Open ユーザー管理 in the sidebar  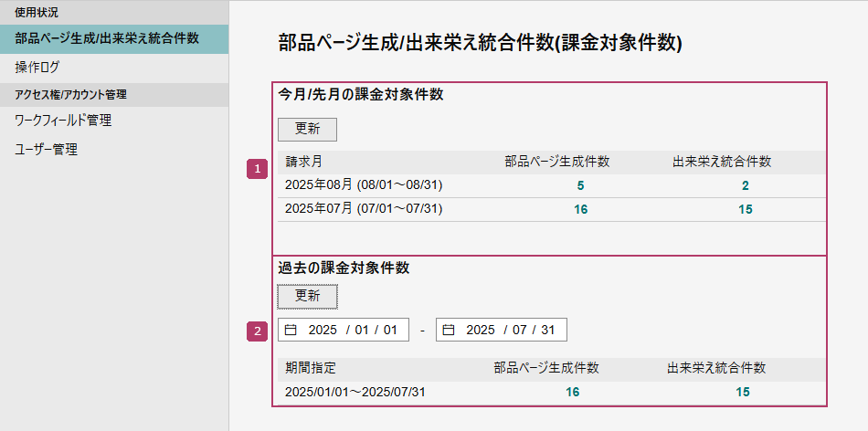coord(47,149)
